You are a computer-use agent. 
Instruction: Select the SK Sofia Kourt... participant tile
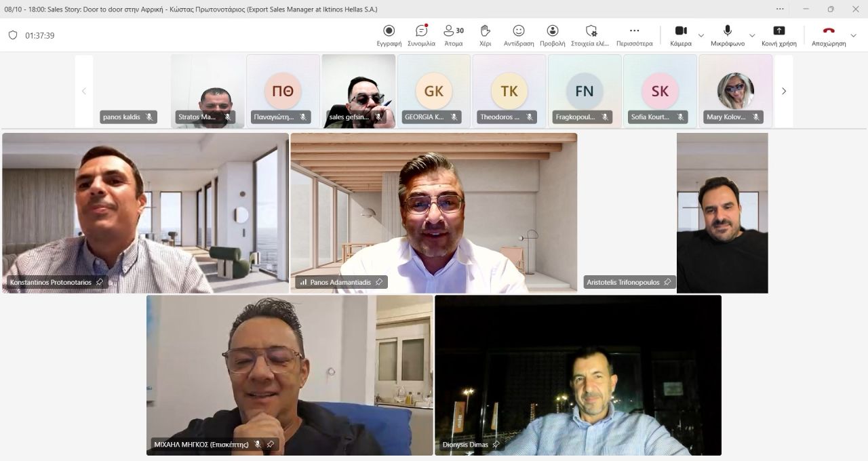(x=660, y=91)
